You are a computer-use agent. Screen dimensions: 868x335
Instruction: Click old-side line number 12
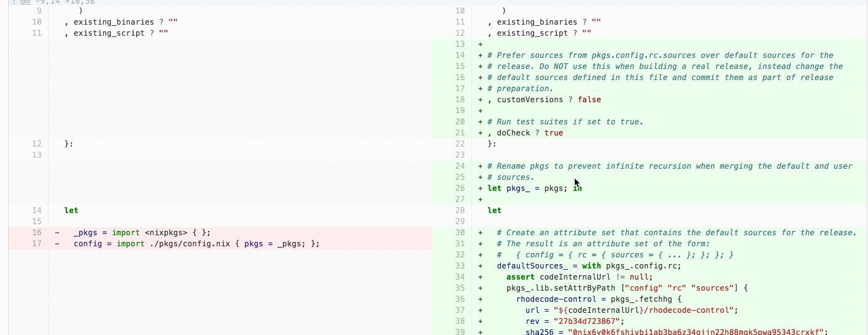(x=36, y=144)
